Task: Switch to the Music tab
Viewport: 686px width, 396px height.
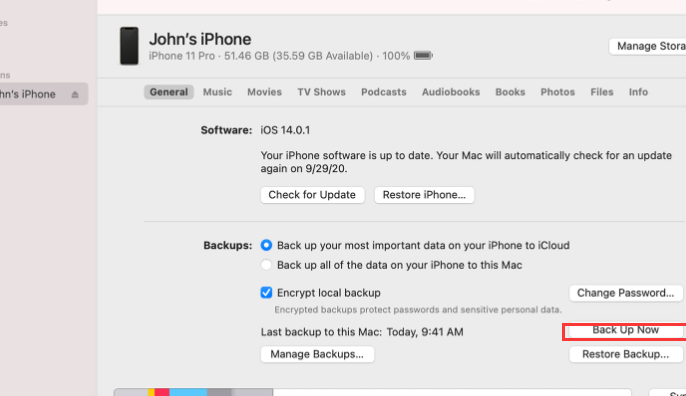Action: point(217,92)
